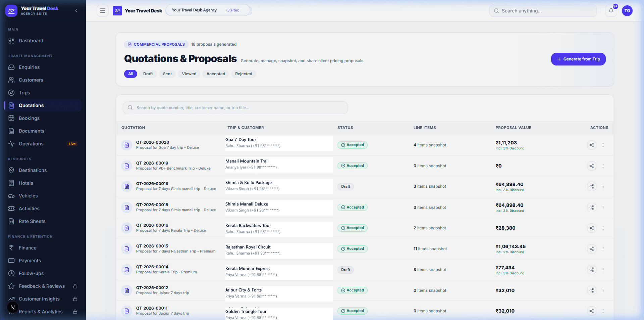This screenshot has height=320, width=644.
Task: Open more actions for QT-2026-00020
Action: pos(603,145)
